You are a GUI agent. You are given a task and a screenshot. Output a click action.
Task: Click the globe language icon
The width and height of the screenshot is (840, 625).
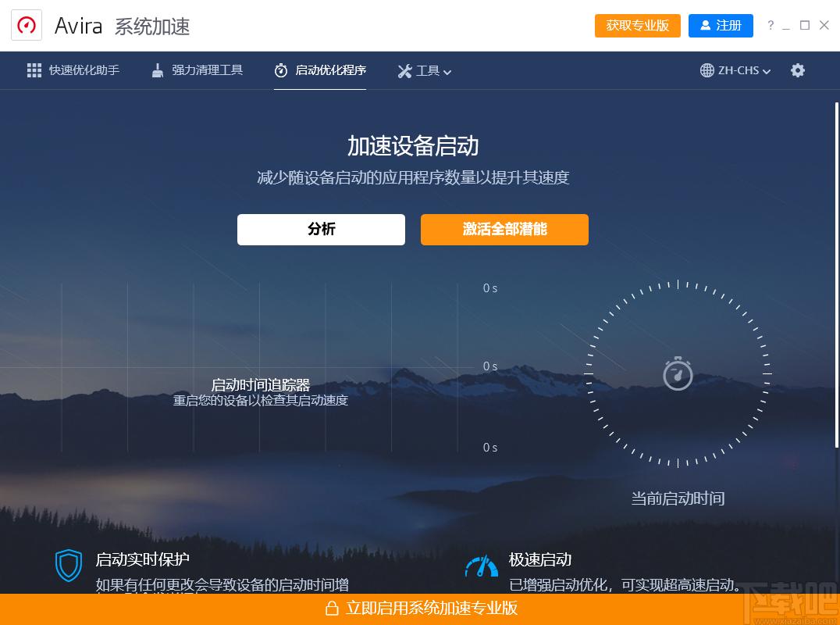pyautogui.click(x=707, y=70)
